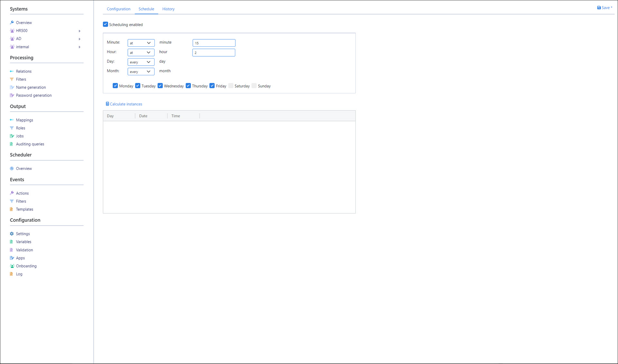Switch to the History tab

coord(168,9)
